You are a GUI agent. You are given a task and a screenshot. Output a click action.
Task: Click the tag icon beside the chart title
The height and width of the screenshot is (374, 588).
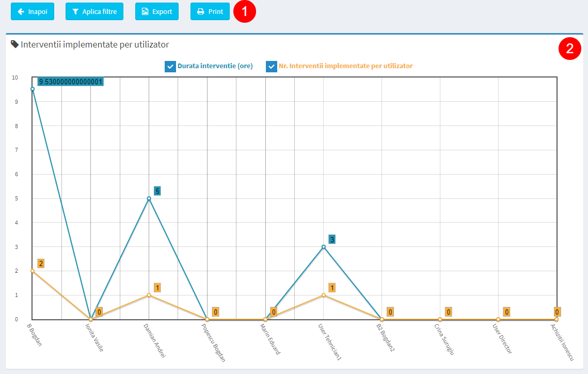click(14, 44)
